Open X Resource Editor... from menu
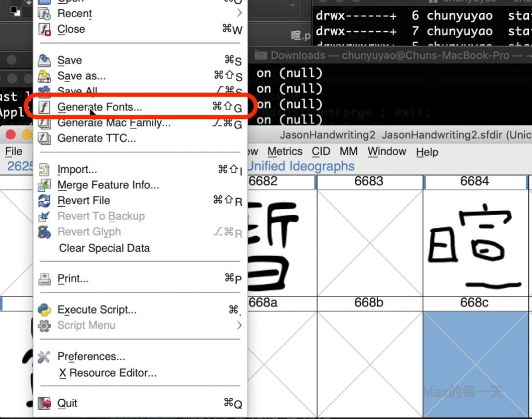The image size is (532, 419). coord(108,373)
